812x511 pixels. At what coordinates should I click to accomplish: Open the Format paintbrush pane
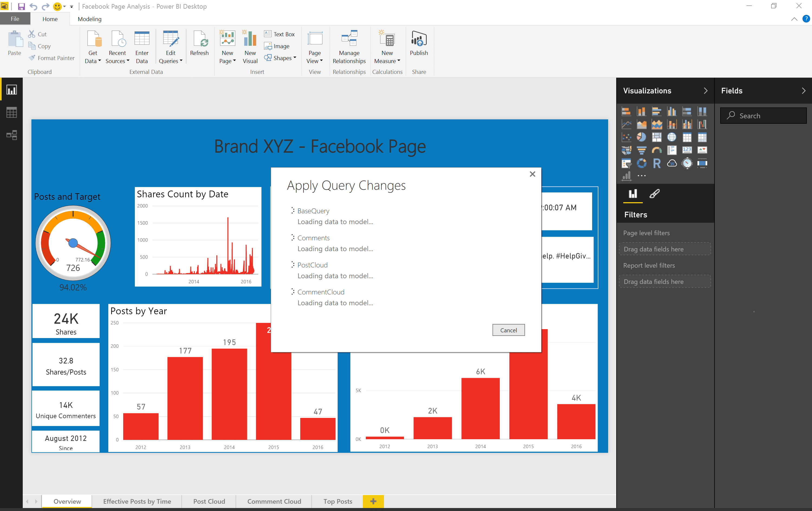click(654, 194)
